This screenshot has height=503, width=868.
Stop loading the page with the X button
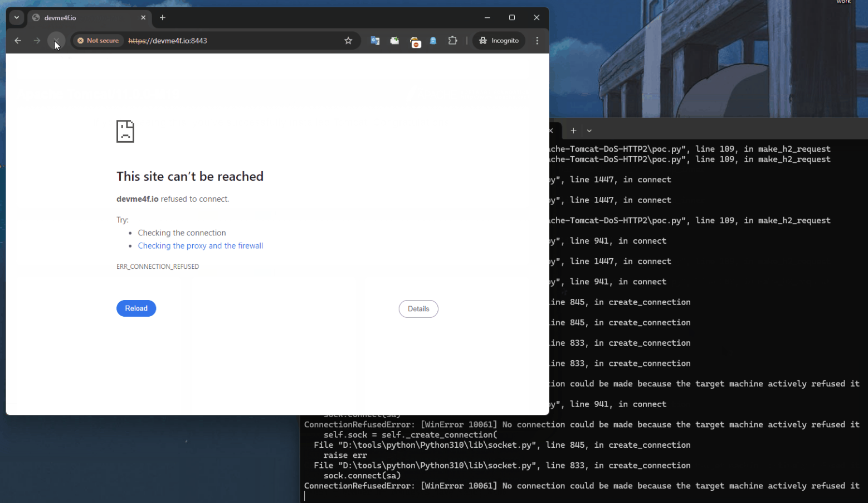coord(56,41)
